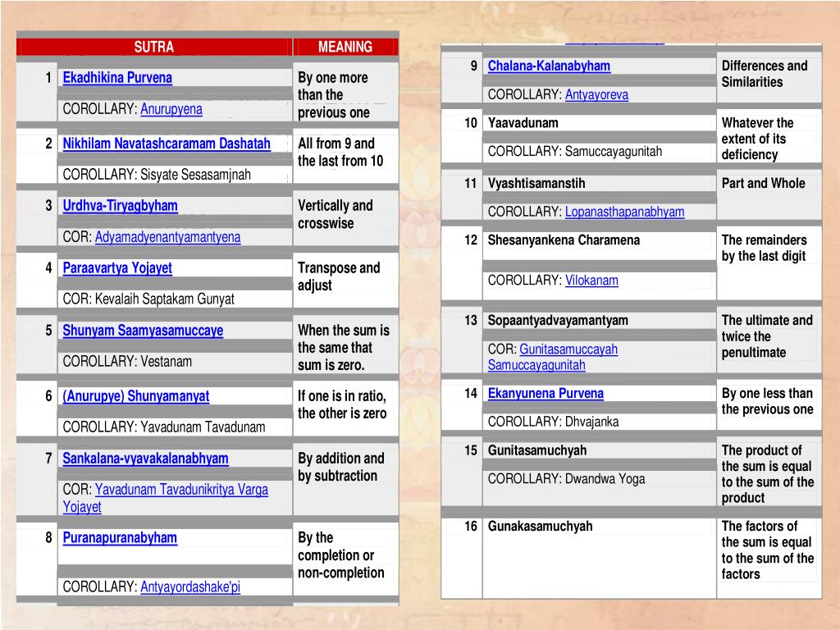Open the Lopanasthapanabhyam corollary link

click(624, 212)
